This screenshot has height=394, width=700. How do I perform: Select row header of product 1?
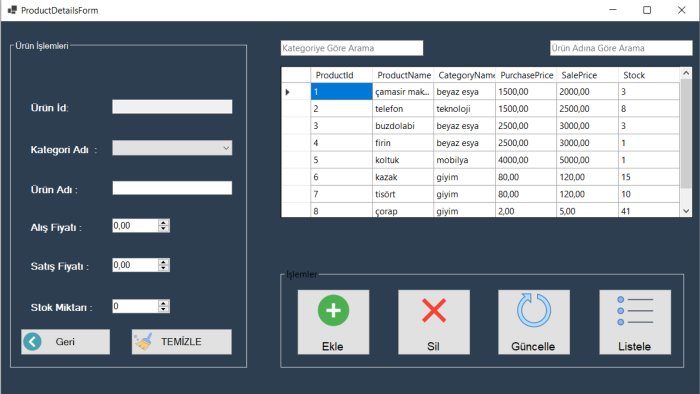296,91
